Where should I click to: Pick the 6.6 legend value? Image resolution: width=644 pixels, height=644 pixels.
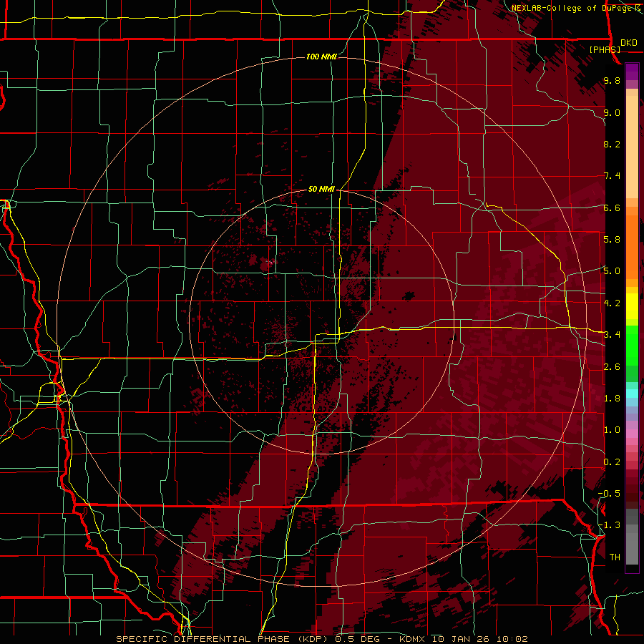coord(612,208)
